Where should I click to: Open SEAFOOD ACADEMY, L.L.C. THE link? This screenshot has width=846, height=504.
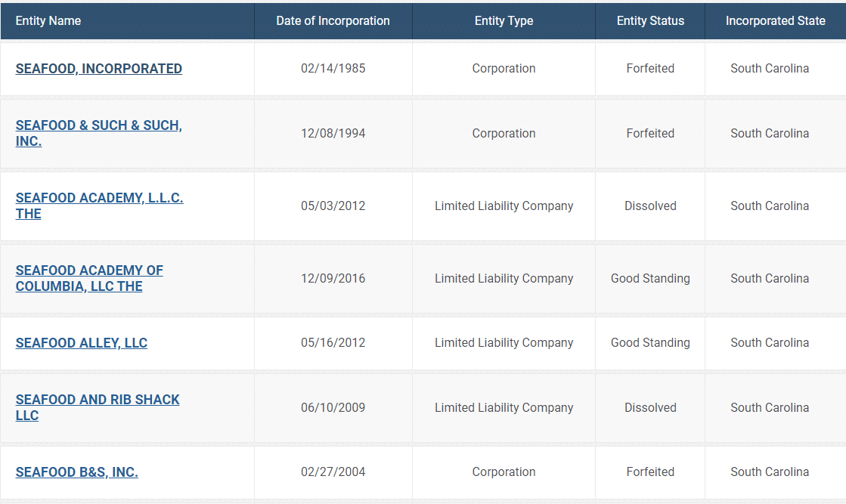click(99, 198)
